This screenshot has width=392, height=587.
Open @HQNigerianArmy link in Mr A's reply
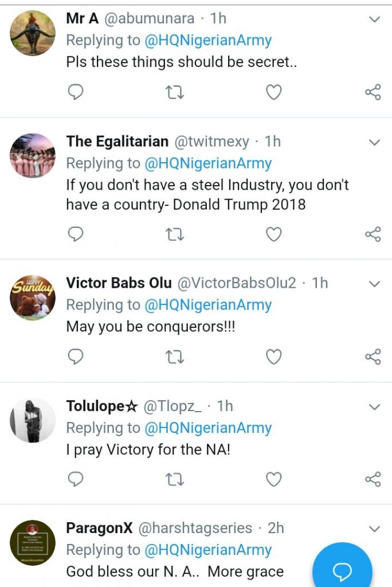[207, 40]
